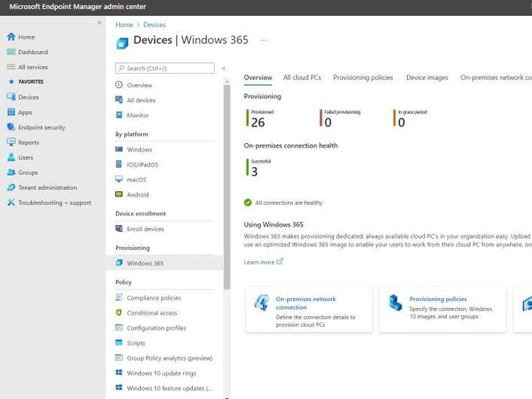
Task: Open the Device images tab
Action: pos(427,77)
